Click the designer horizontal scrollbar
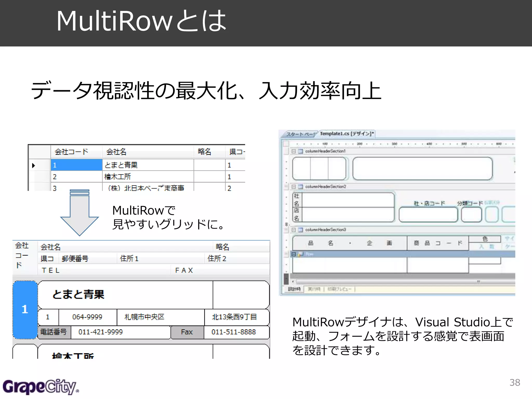 (405, 282)
